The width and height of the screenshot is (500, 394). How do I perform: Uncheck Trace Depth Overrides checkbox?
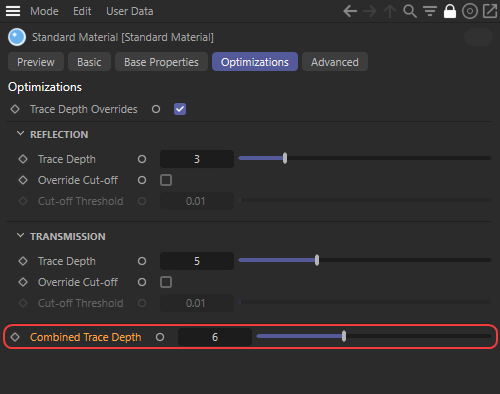pyautogui.click(x=180, y=109)
